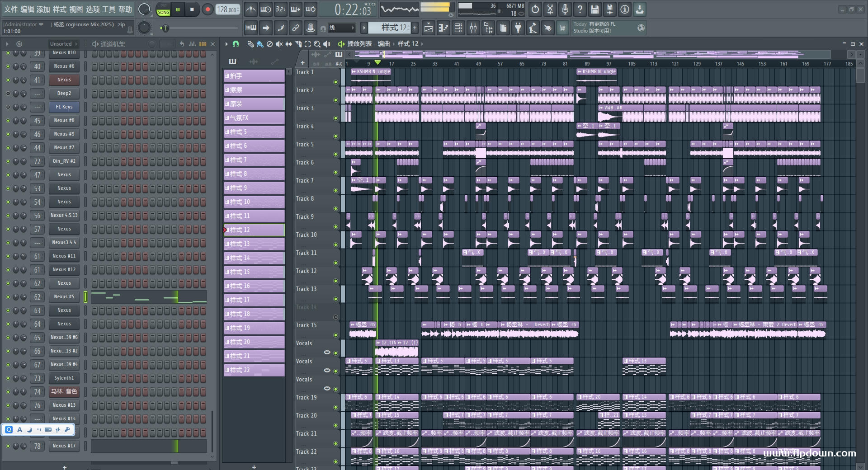This screenshot has height=470, width=868.
Task: Open the piano roll view icon
Action: (x=443, y=28)
